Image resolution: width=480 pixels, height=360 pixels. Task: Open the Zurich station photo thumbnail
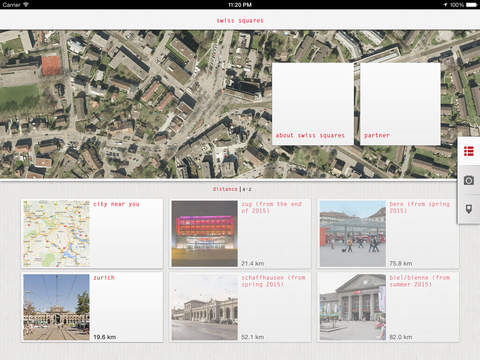[x=56, y=307]
